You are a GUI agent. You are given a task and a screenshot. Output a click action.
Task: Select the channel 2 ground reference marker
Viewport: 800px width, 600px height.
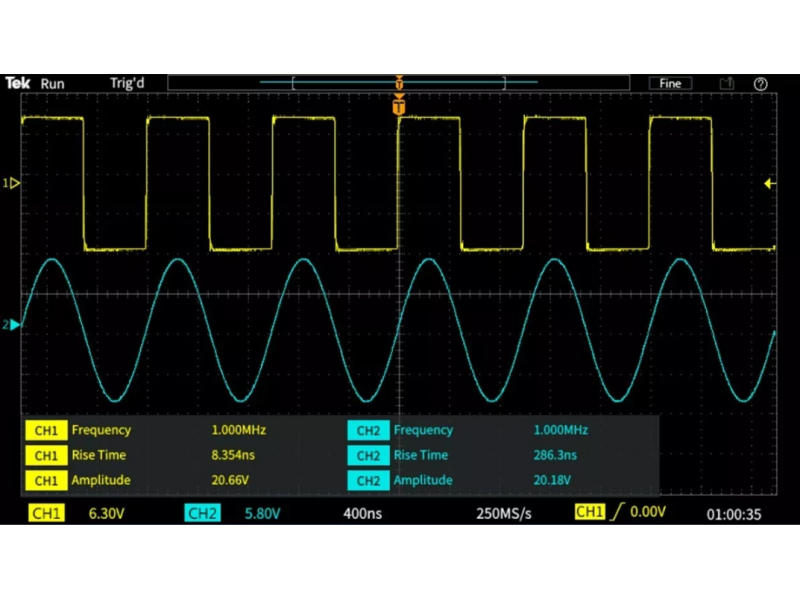[x=13, y=325]
